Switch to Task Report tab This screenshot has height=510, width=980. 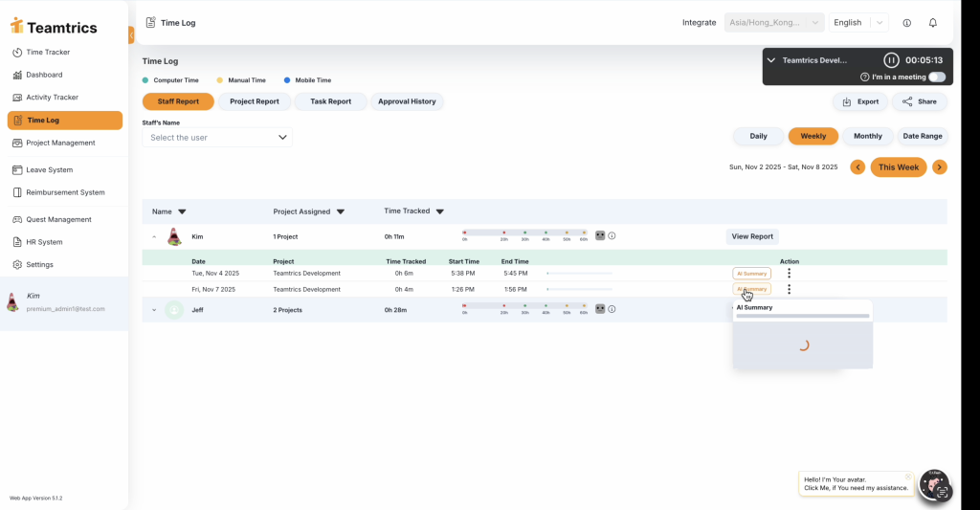click(x=330, y=101)
